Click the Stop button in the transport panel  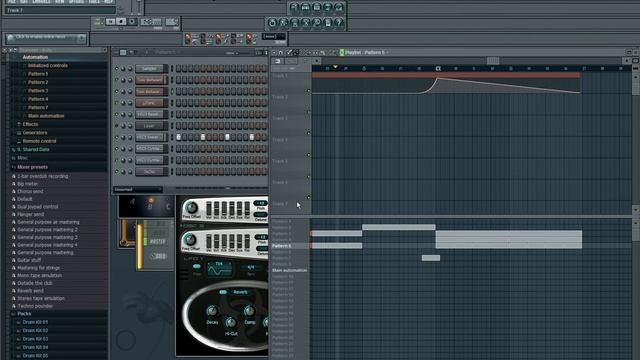pos(121,22)
